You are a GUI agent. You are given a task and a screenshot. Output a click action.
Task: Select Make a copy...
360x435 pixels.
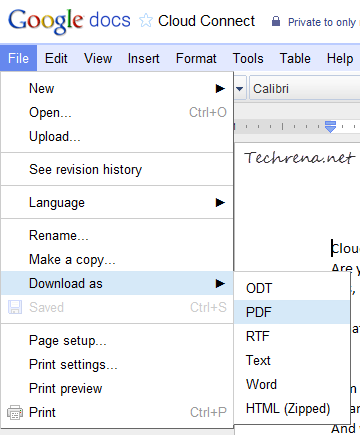117,259
